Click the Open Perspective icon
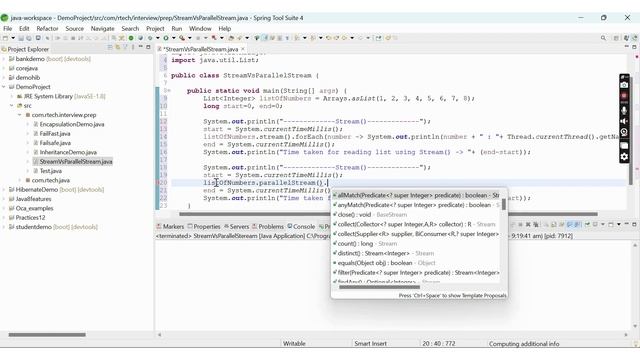 point(616,38)
